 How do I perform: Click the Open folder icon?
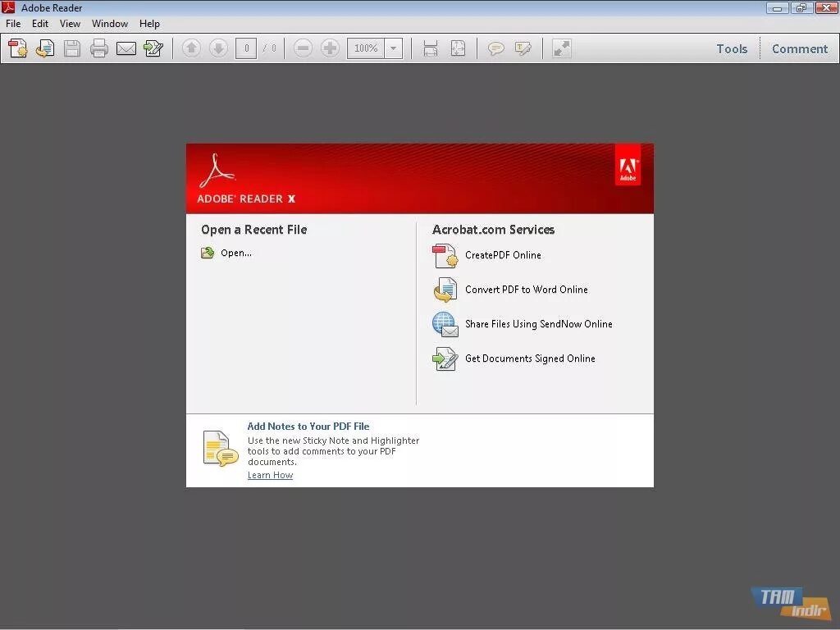tap(208, 253)
